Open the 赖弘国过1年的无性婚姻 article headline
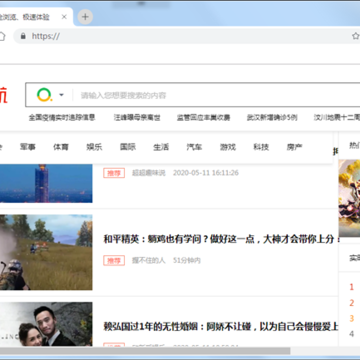Viewport: 360px width, 360px height. tap(221, 326)
